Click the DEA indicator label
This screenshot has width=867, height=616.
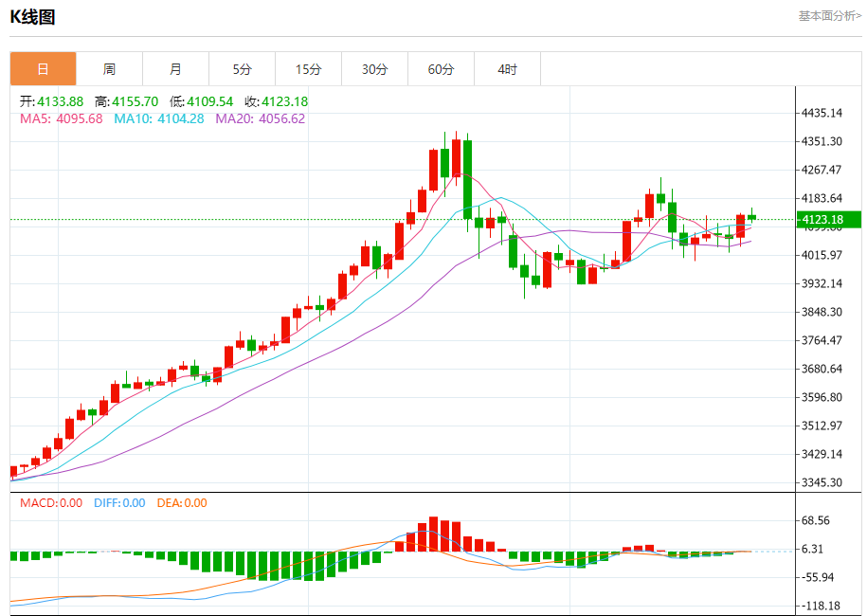point(182,503)
